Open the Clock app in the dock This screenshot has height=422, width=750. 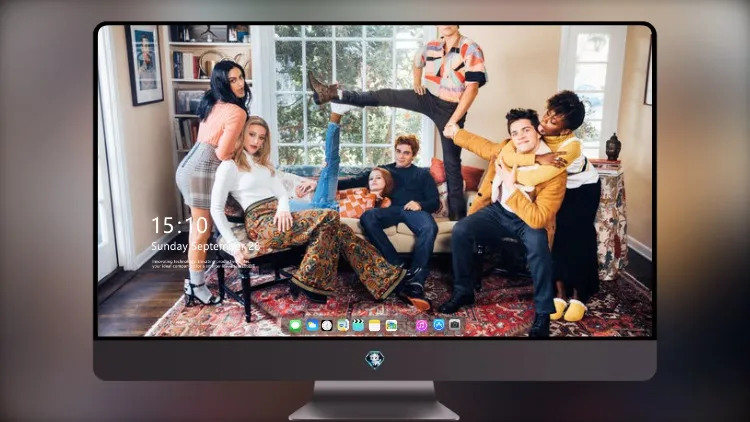point(327,325)
